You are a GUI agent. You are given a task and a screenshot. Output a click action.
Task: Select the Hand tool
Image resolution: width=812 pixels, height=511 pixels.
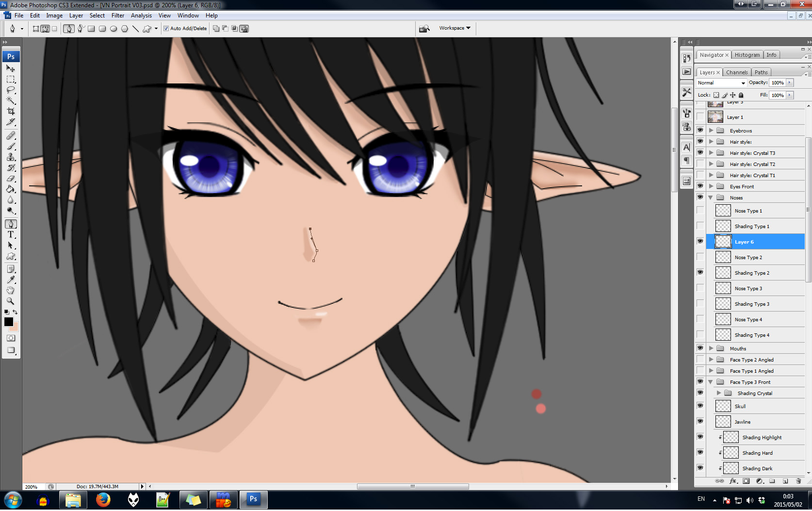click(x=11, y=290)
